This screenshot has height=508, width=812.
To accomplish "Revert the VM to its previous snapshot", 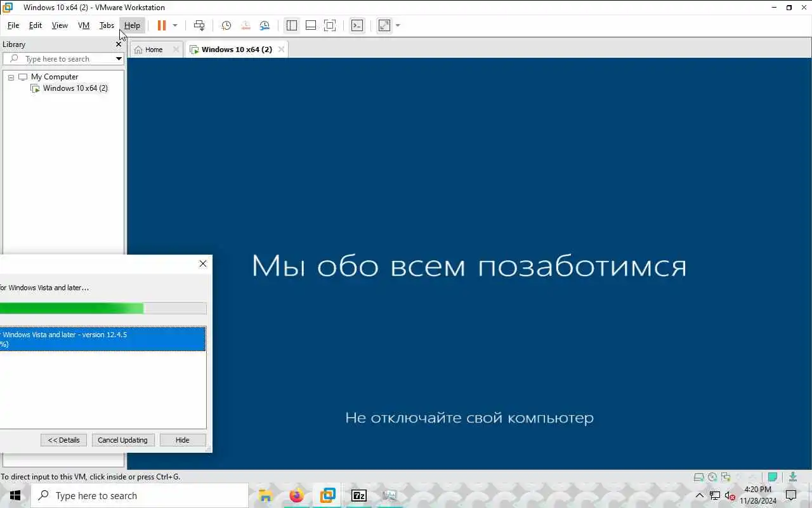I will [246, 25].
